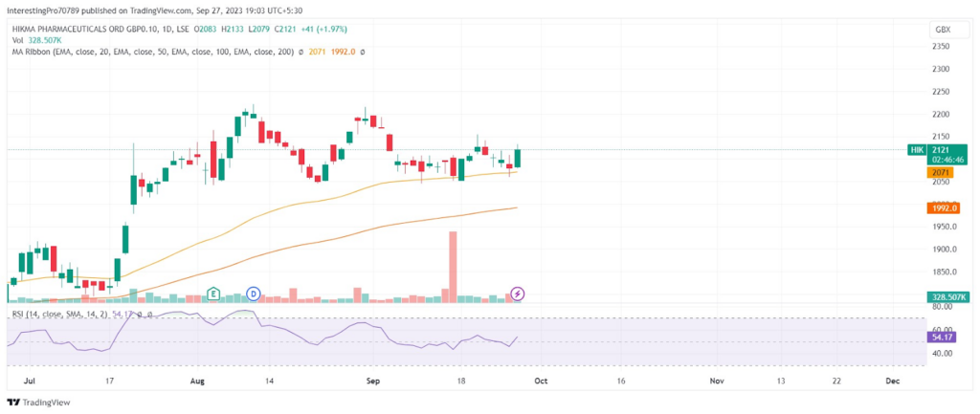Click the Sep label on time axis
980x414 pixels.
[373, 381]
